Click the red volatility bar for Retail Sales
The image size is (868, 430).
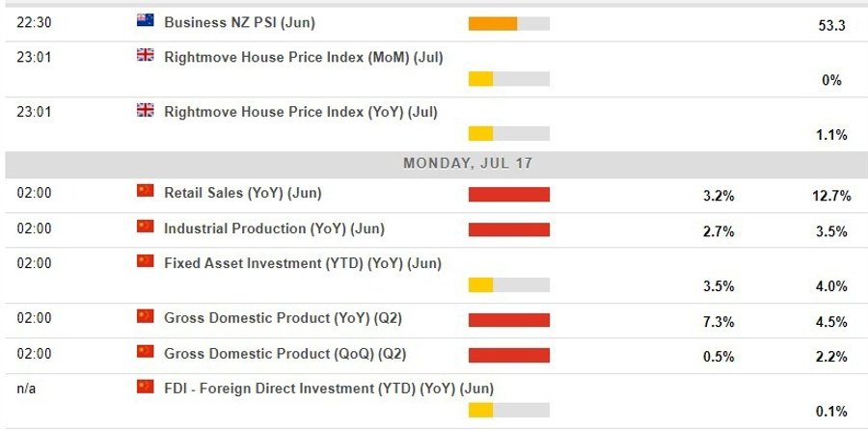(508, 195)
